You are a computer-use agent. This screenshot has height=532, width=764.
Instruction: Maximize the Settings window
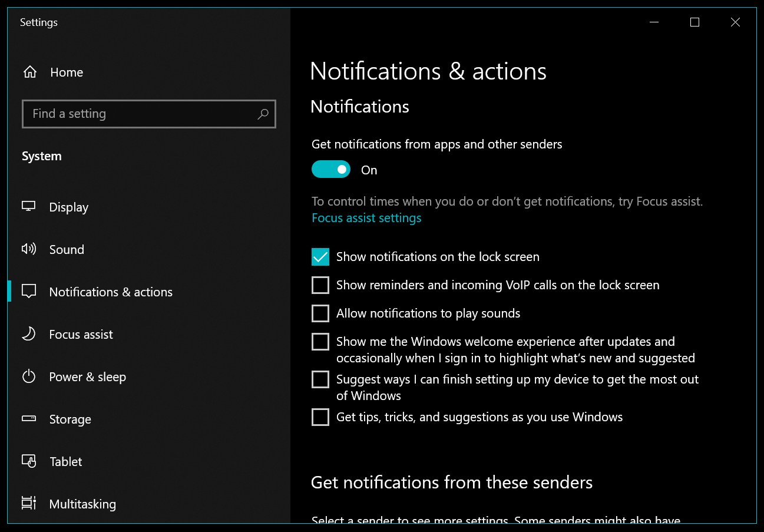(695, 22)
